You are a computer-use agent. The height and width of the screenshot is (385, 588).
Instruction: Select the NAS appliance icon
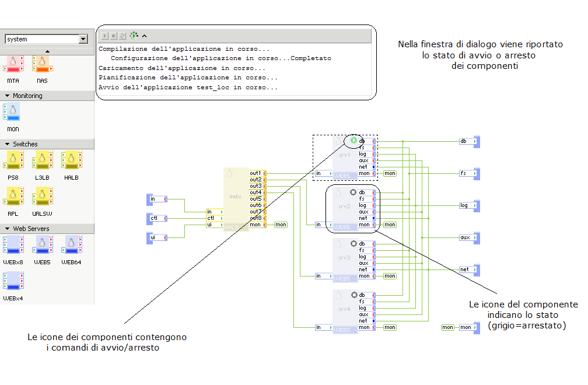[43, 64]
